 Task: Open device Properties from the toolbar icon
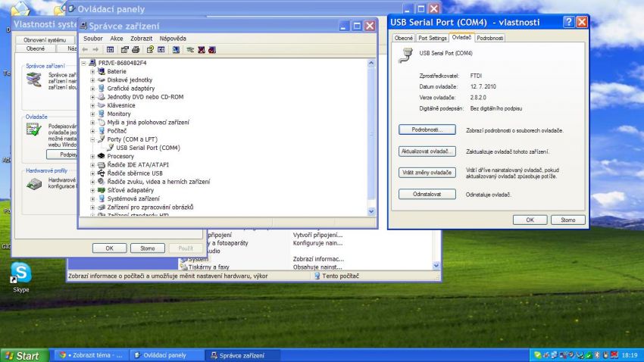pos(124,50)
